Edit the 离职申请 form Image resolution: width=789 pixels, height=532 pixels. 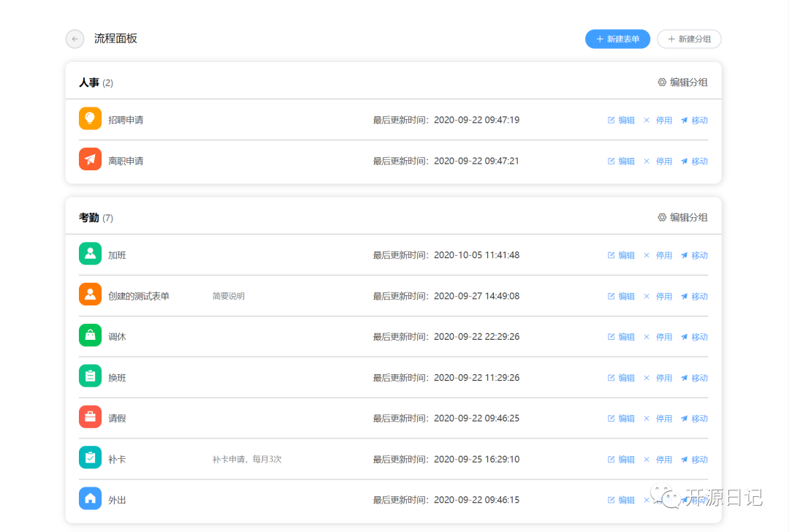point(621,161)
